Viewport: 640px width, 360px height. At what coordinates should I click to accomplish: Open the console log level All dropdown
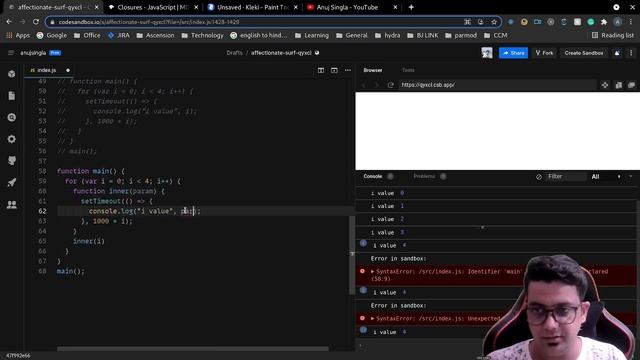pos(606,177)
